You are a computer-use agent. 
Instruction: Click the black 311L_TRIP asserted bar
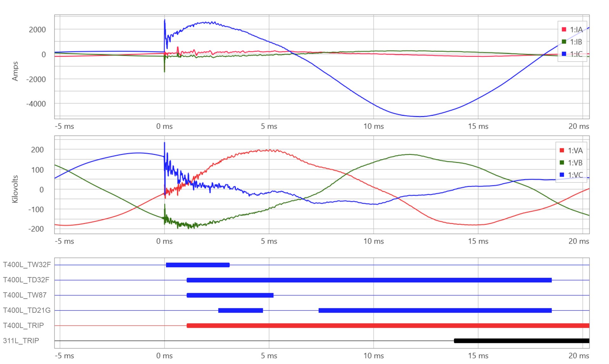coord(521,341)
